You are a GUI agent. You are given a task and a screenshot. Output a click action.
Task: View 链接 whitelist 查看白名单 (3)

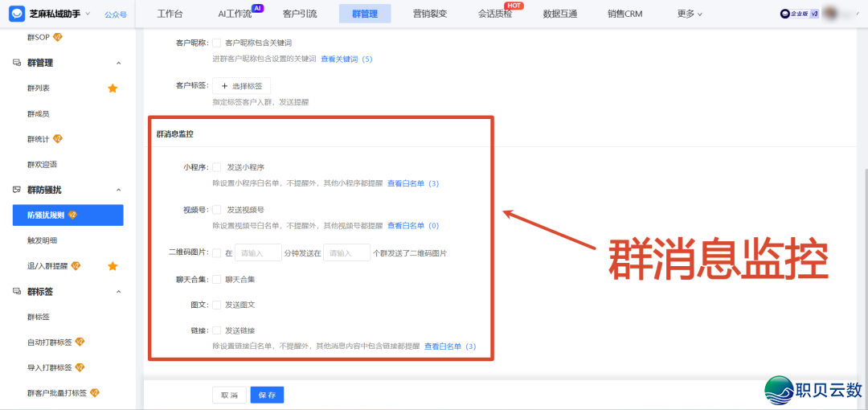450,346
